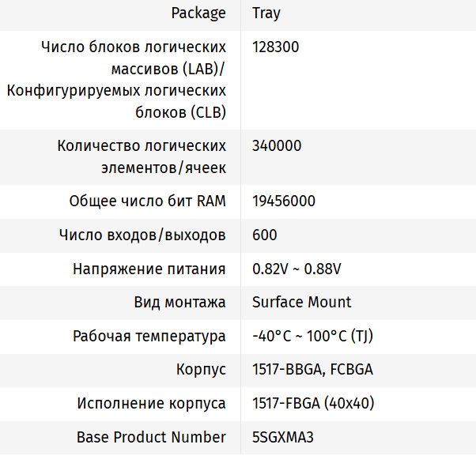This screenshot has width=476, height=467.
Task: Select the '1517-BBGA, FCBGA' case value
Action: click(312, 370)
